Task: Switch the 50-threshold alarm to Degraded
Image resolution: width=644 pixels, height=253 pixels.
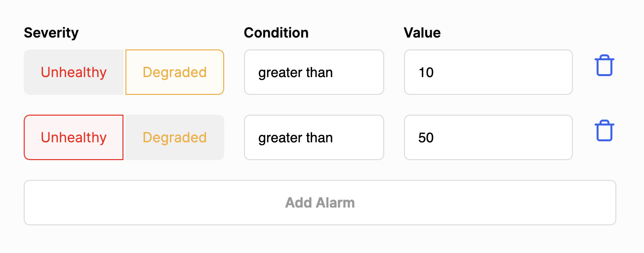Action: [175, 137]
